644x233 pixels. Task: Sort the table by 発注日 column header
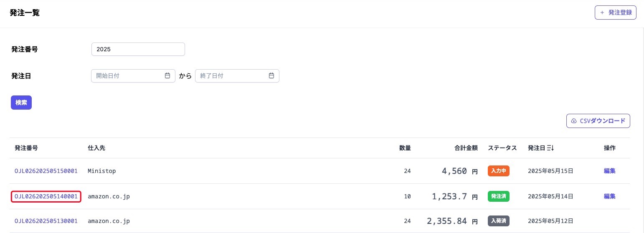click(537, 148)
